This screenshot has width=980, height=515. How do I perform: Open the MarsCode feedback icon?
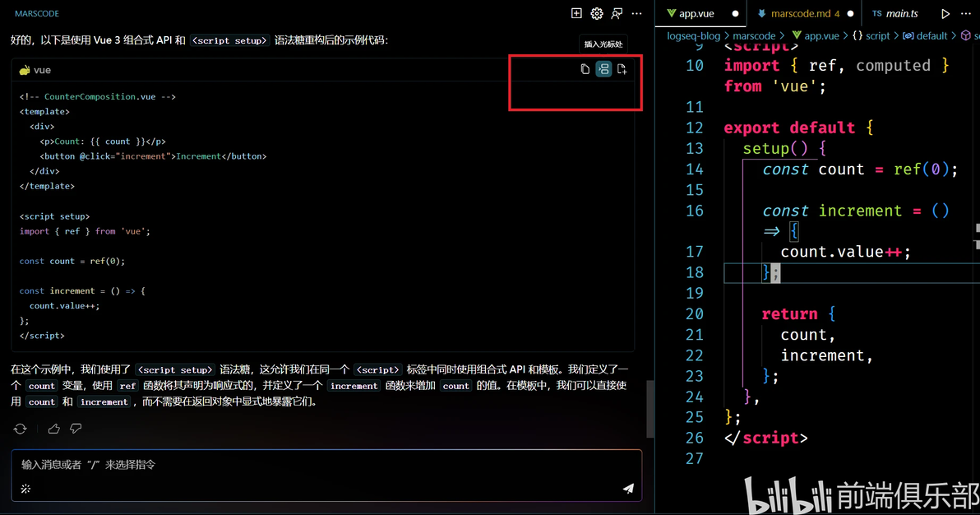617,13
